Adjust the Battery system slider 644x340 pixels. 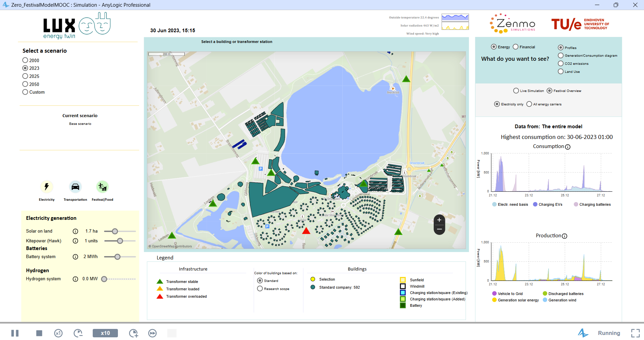pos(117,257)
